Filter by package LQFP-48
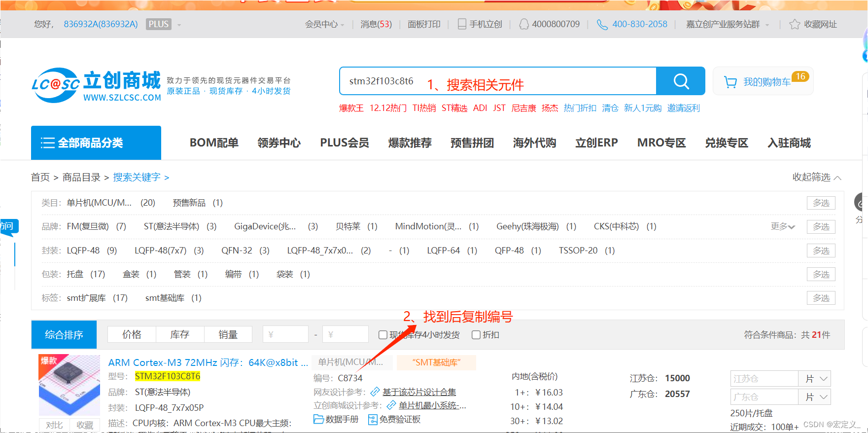Image resolution: width=868 pixels, height=433 pixels. (x=92, y=251)
